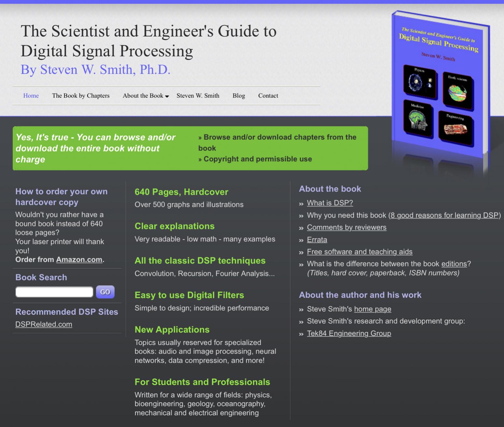The image size is (504, 427).
Task: Open 8 good reasons for learning DSP
Action: [444, 215]
